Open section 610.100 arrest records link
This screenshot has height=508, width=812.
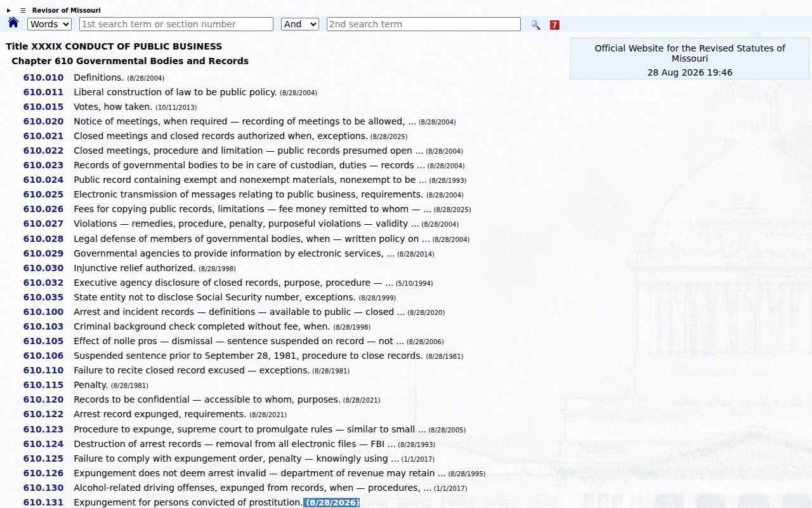point(44,312)
